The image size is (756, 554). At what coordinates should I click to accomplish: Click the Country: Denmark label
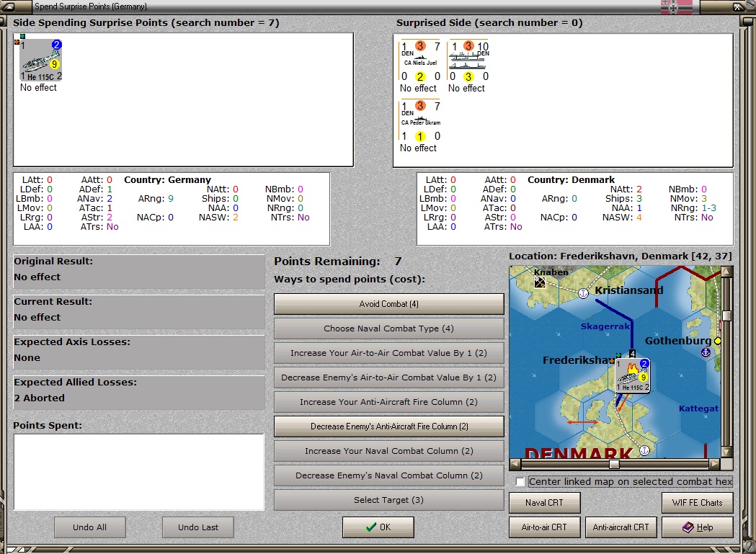pos(571,180)
